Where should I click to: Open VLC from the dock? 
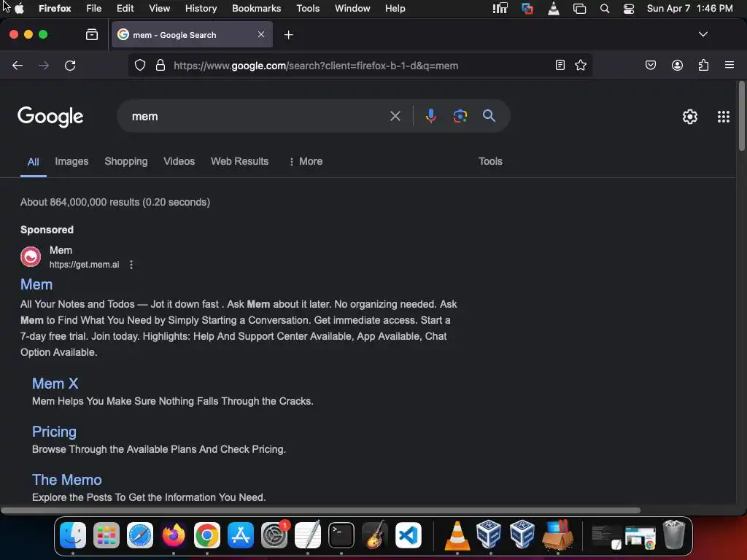coord(457,535)
